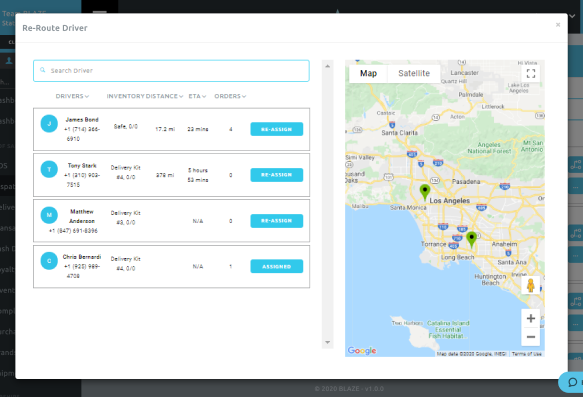This screenshot has width=583, height=397.
Task: Click the green map pin near Los Angeles
Action: click(x=425, y=192)
